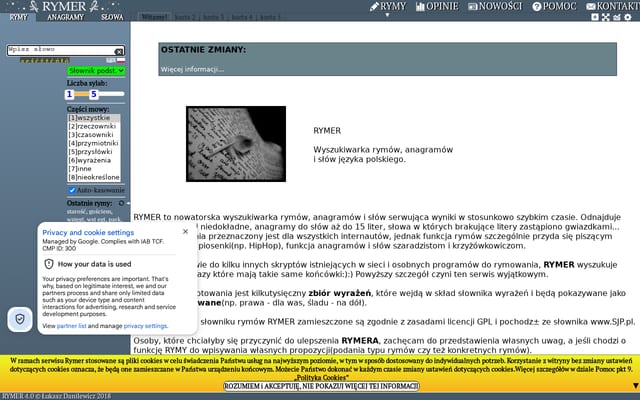Click the refresh icon next to Ostatnie rymy
This screenshot has width=640, height=400.
point(121,203)
